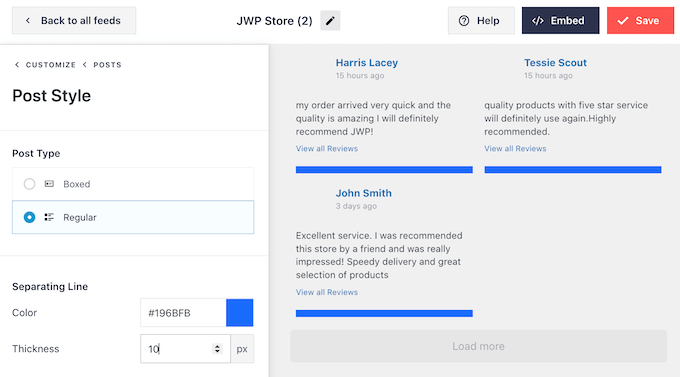Click the pencil icon to rename JWP Store (2)
This screenshot has width=680, height=377.
click(330, 20)
